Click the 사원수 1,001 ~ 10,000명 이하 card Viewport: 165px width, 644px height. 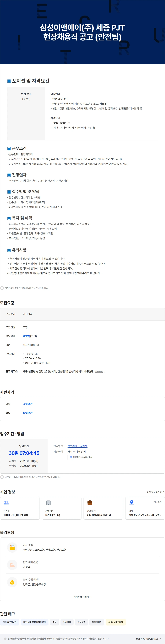point(20,508)
